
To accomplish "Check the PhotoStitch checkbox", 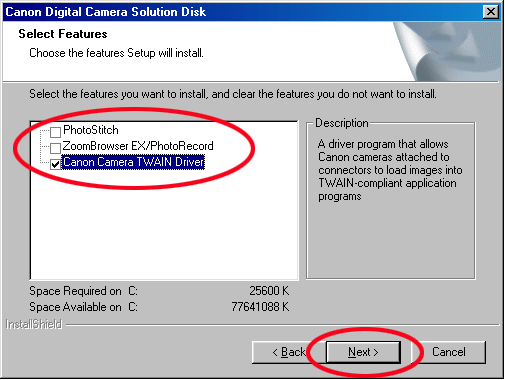I will (x=55, y=132).
